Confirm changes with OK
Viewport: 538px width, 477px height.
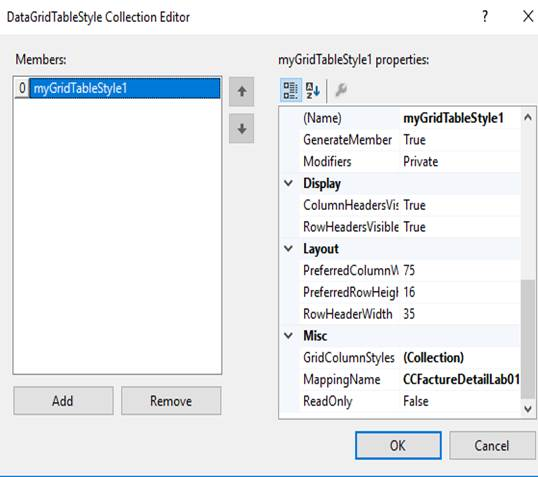point(398,445)
